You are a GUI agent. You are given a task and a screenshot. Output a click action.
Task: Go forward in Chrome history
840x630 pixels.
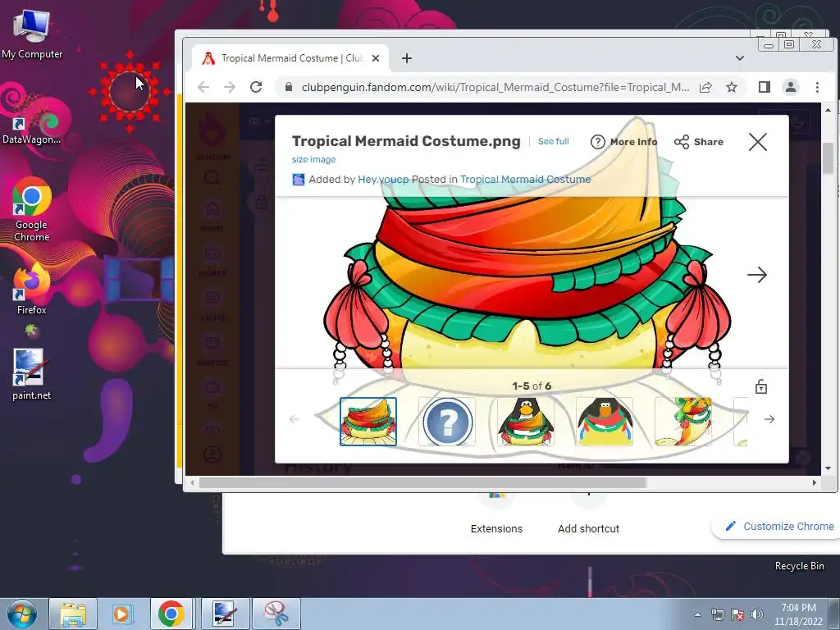(230, 87)
